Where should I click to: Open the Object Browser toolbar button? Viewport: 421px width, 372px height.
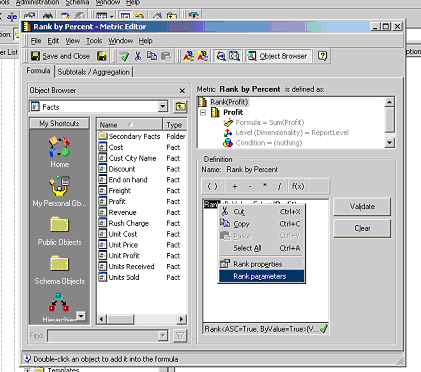[x=279, y=56]
